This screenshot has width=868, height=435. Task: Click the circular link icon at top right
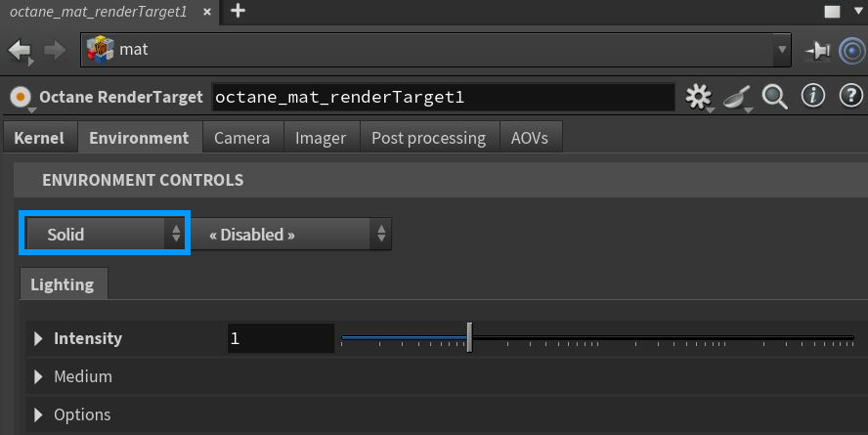tap(848, 49)
